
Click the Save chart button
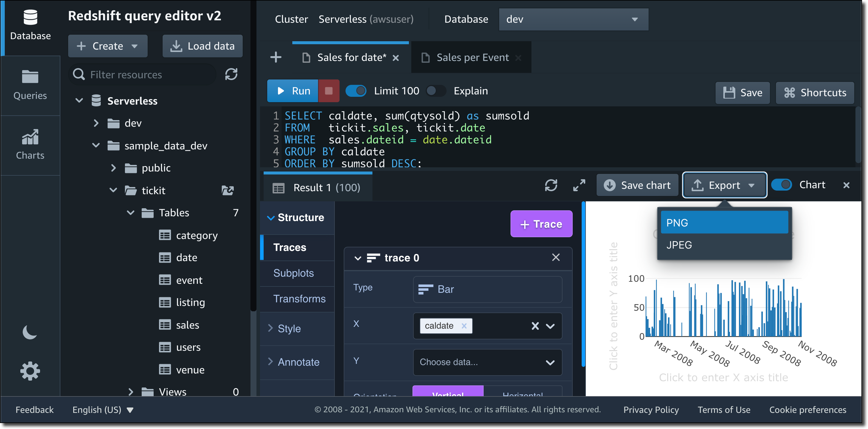tap(637, 185)
